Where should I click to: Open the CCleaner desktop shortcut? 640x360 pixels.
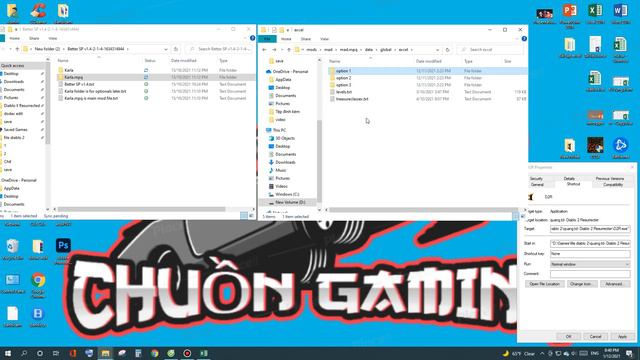pos(38,12)
